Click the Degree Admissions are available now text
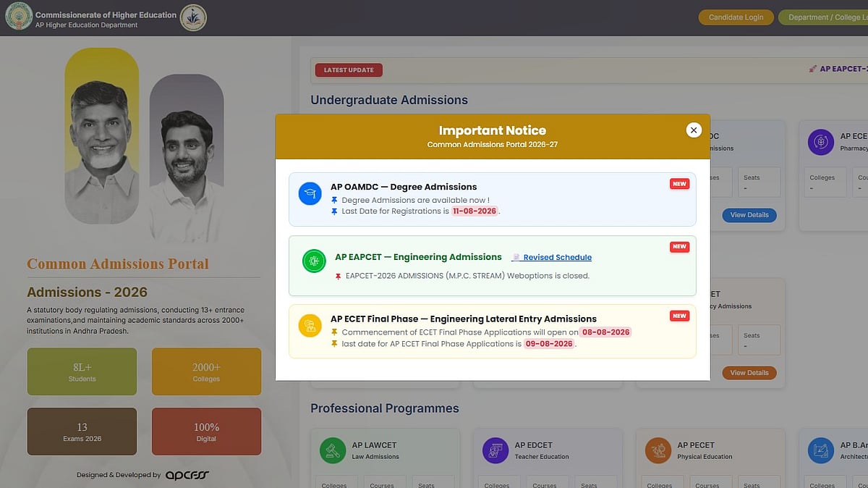868x488 pixels. (x=416, y=200)
